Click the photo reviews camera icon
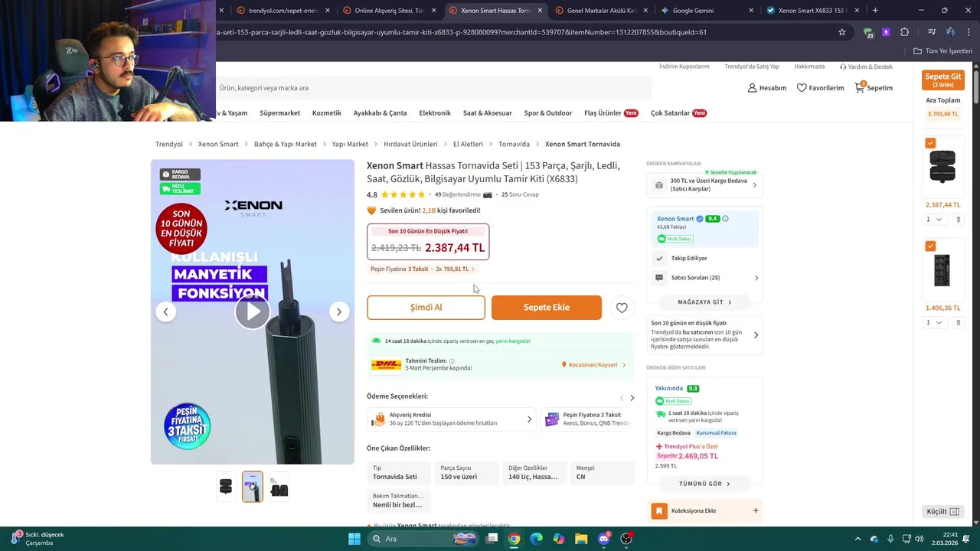 (x=488, y=194)
